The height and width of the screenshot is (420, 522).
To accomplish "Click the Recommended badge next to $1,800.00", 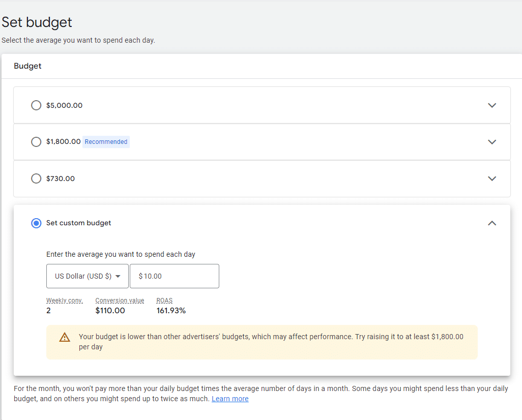I will pos(106,142).
